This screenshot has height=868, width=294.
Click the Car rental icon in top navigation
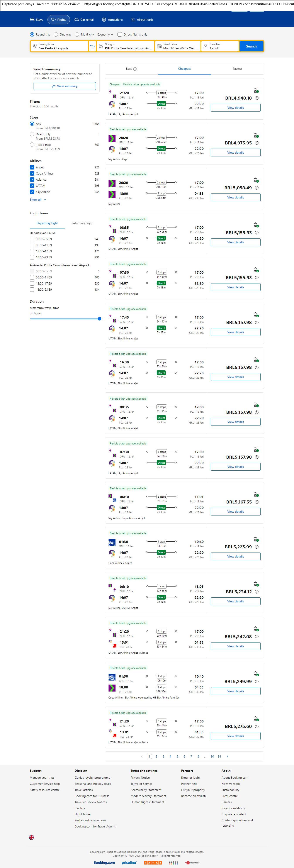(x=77, y=20)
